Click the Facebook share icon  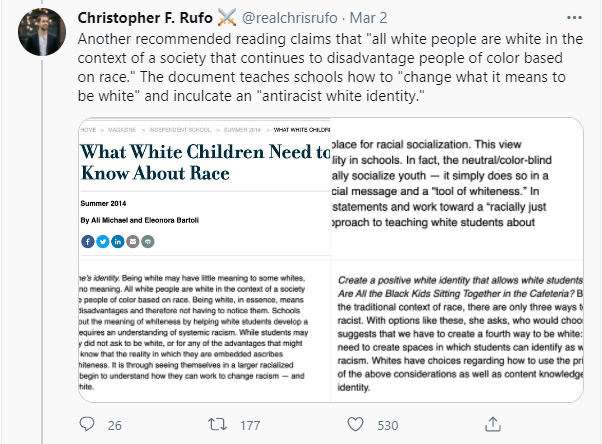pos(87,241)
